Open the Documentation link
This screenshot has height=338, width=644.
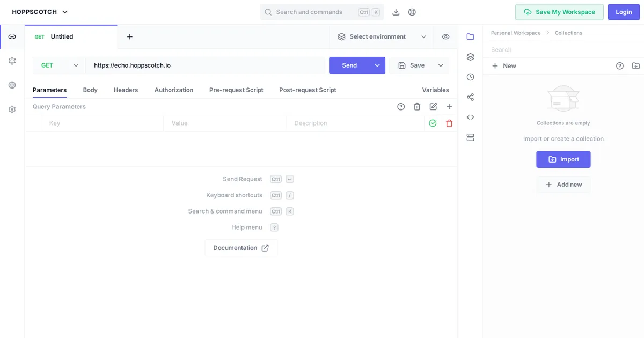pyautogui.click(x=241, y=248)
